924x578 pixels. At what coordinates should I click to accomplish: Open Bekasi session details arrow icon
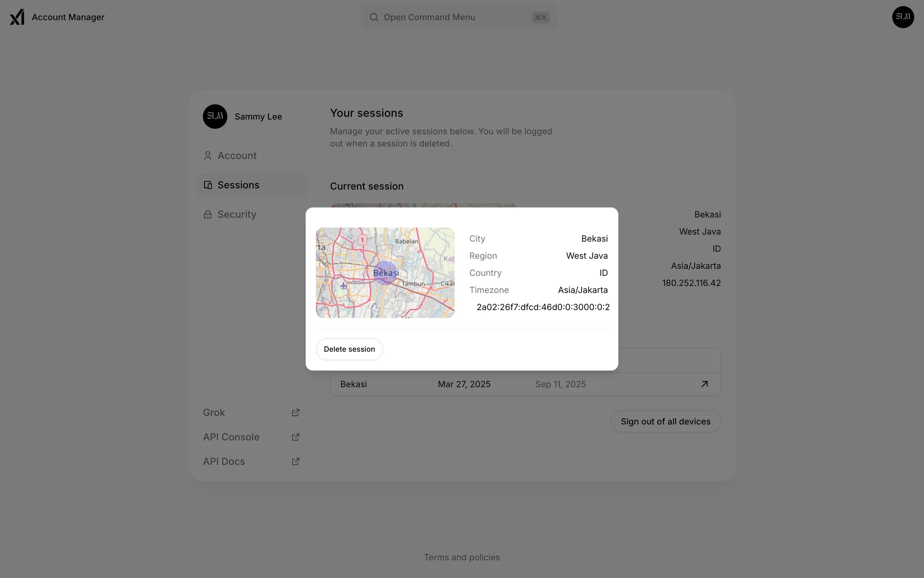pyautogui.click(x=704, y=384)
